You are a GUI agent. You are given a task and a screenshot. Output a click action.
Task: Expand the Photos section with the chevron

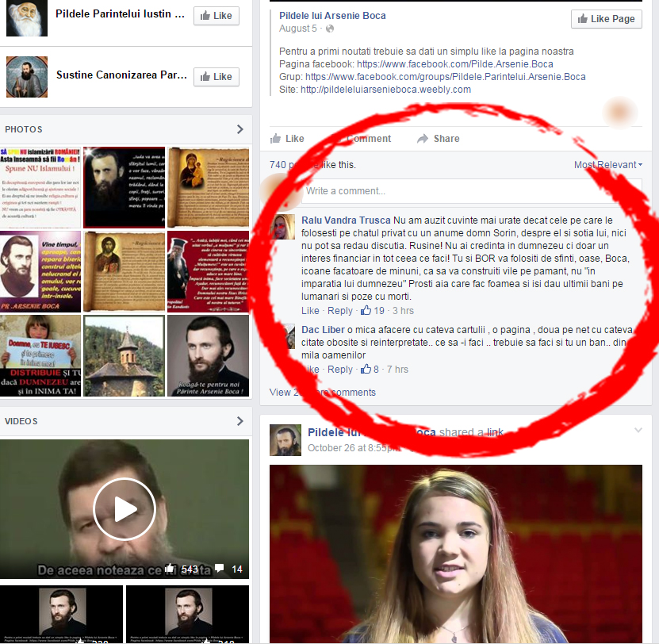pos(240,129)
